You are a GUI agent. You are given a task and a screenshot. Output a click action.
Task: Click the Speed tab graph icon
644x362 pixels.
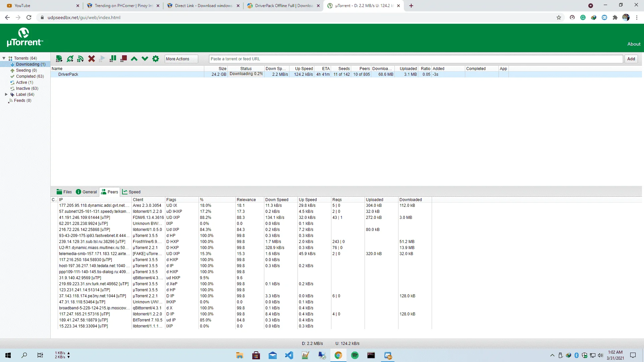[x=125, y=192]
